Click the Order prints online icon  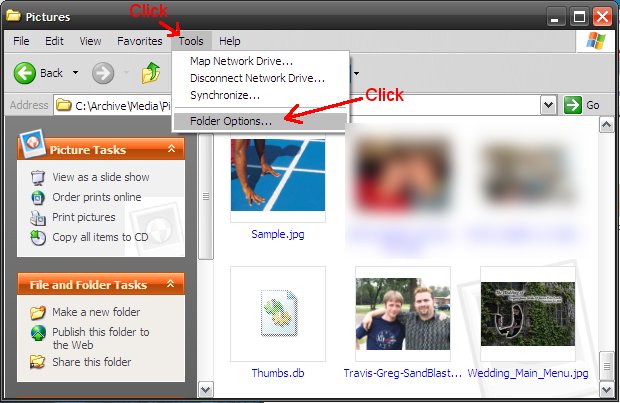click(38, 197)
